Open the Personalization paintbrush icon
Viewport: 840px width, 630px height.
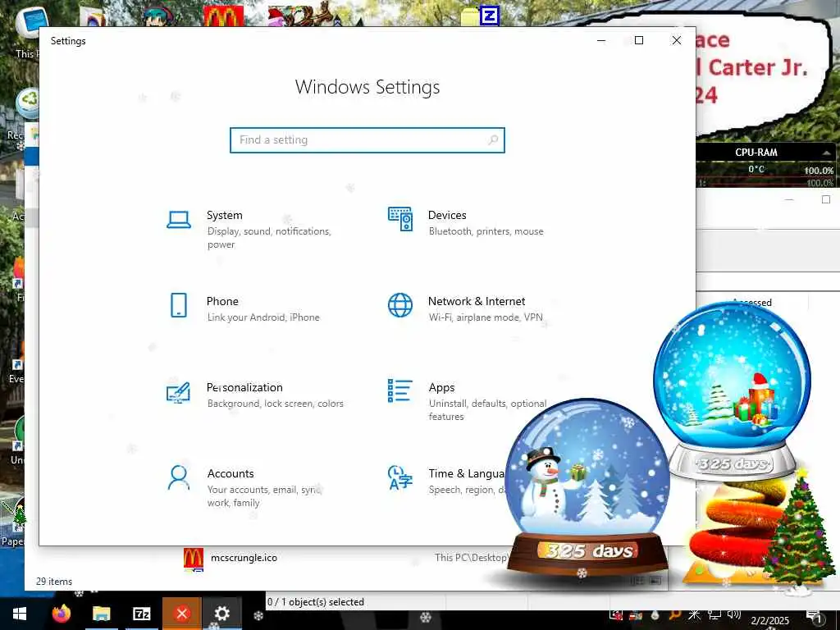[178, 392]
